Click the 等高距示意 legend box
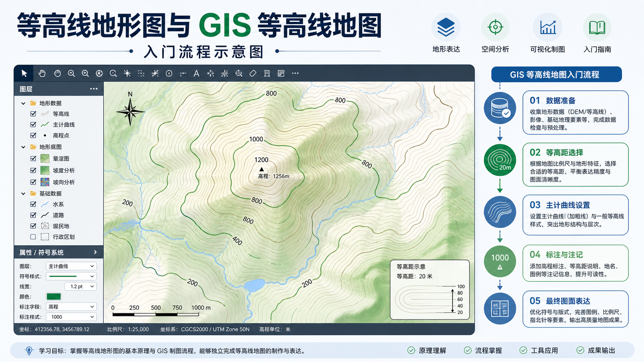Image resolution: width=644 pixels, height=362 pixels. click(x=430, y=290)
